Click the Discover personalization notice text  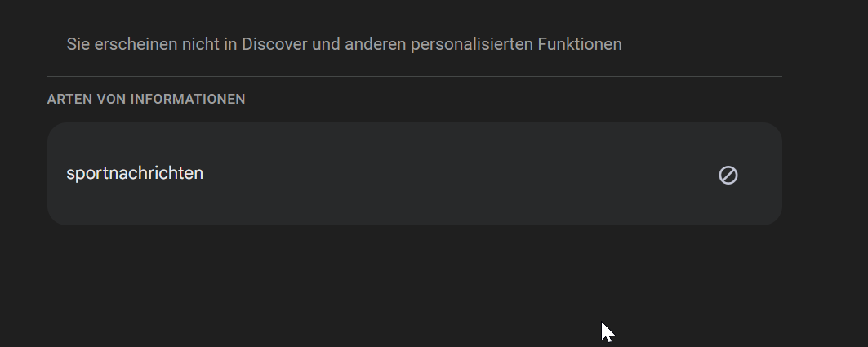point(344,44)
